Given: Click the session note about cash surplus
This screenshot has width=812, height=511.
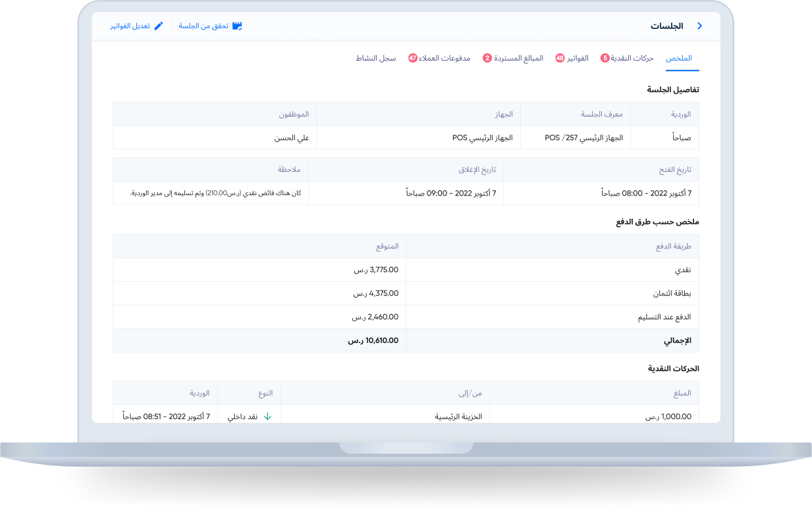Looking at the screenshot, I should coord(215,194).
